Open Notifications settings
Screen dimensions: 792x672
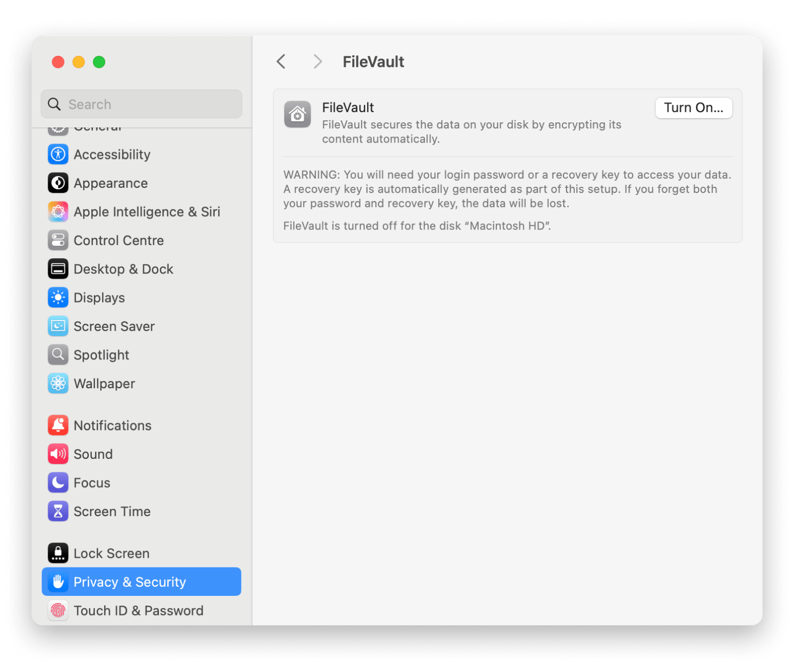coord(141,425)
